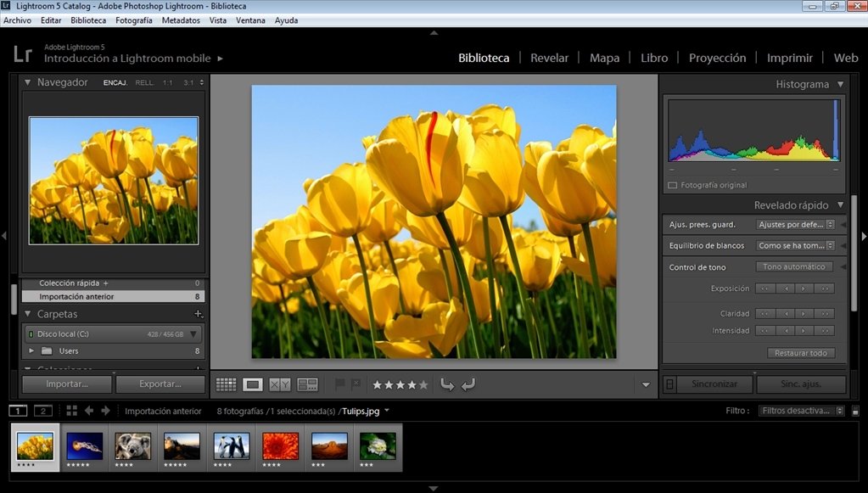This screenshot has height=493, width=868.
Task: Collapse the Carpetas panel
Action: (30, 313)
